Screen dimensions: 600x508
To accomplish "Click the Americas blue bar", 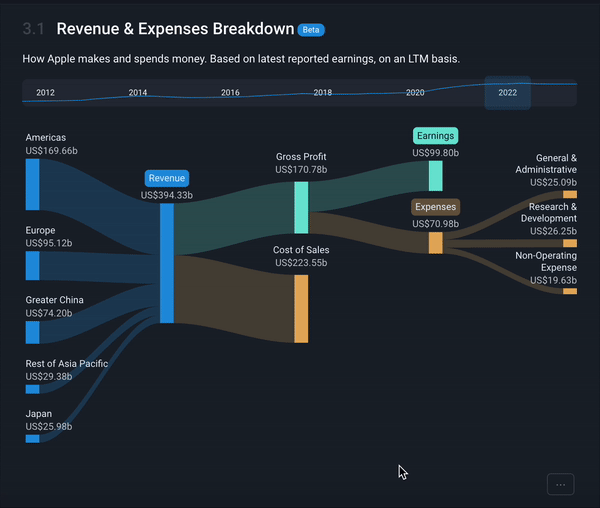I will [x=33, y=184].
